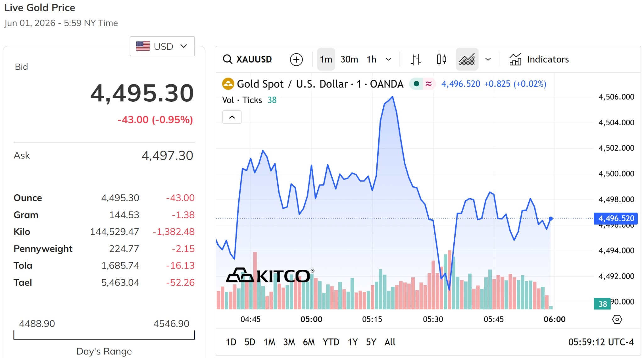Screen dimensions: 644x358
Task: Switch to the 30m interval
Action: point(349,59)
